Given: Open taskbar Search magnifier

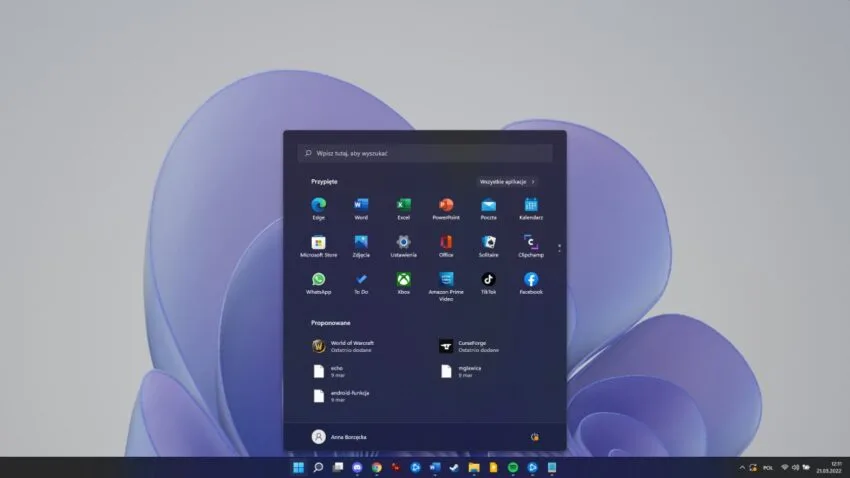Looking at the screenshot, I should click(318, 467).
